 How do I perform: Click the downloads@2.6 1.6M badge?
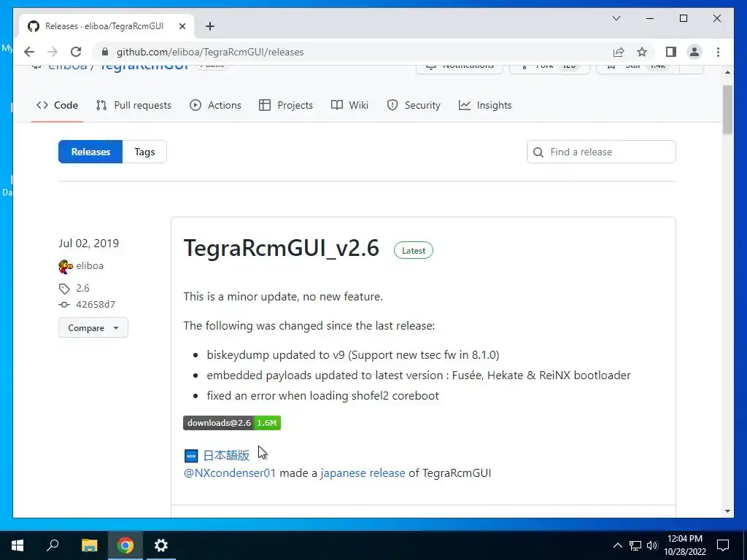[232, 423]
